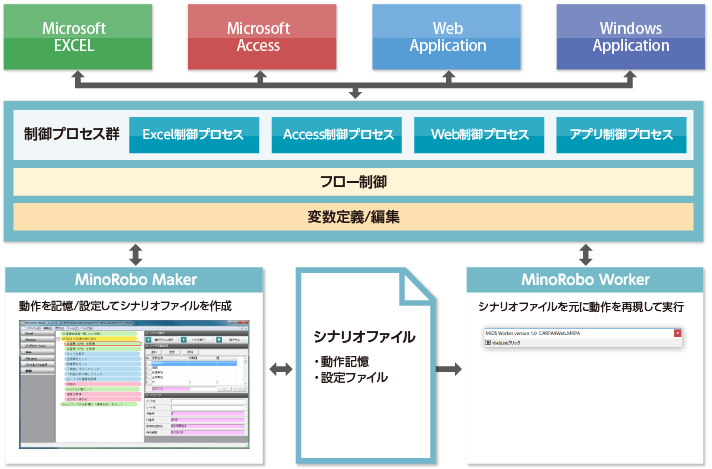This screenshot has height=469, width=712.
Task: Select the 変数定義/編集 bar
Action: (x=353, y=217)
